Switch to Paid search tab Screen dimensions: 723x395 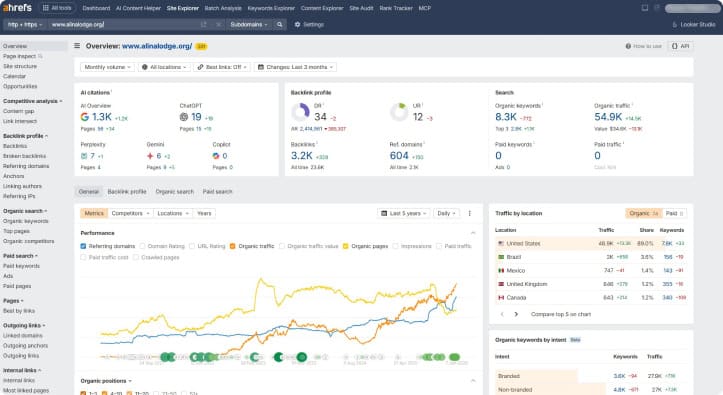click(218, 192)
